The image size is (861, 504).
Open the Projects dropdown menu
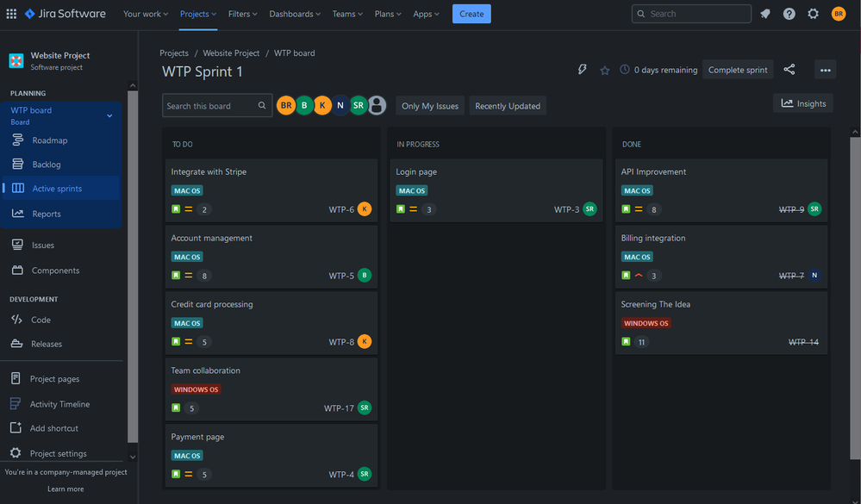197,13
